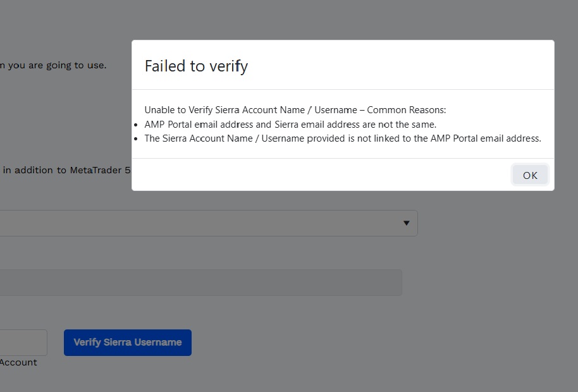Focus the small input left of Verify button

[x=22, y=342]
